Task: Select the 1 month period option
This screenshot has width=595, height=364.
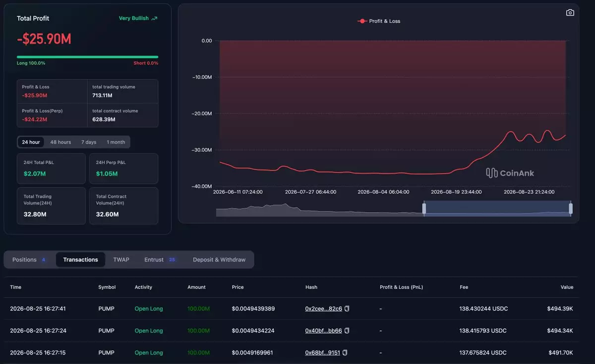Action: [x=116, y=142]
